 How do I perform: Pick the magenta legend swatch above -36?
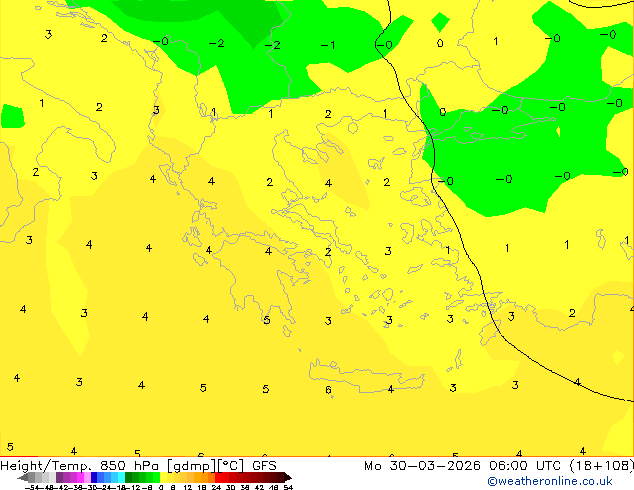(x=80, y=477)
